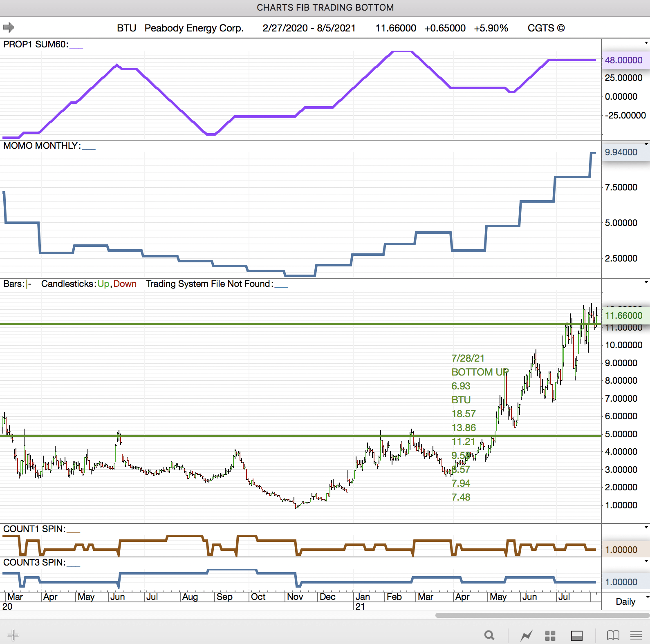
Task: Click the 7/28/21 annotation date
Action: (x=468, y=358)
